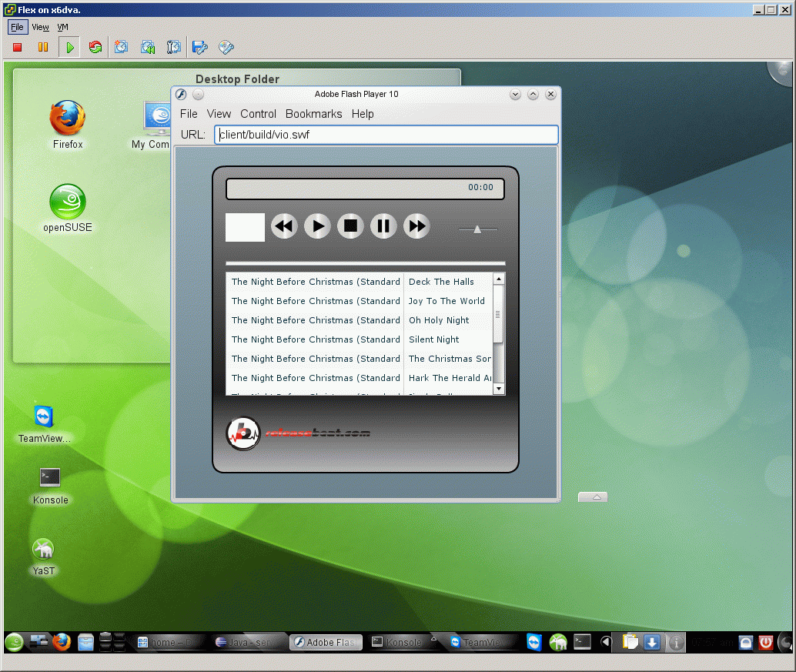The width and height of the screenshot is (796, 672).
Task: Open the outer window View menu
Action: 40,27
